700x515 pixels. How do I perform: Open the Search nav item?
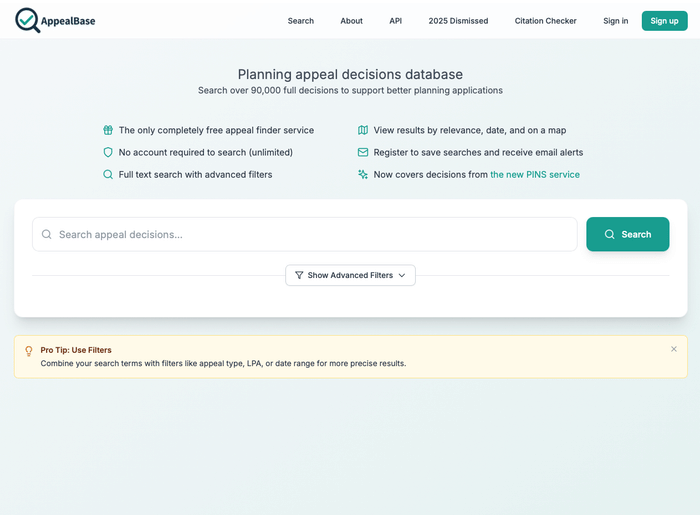300,21
